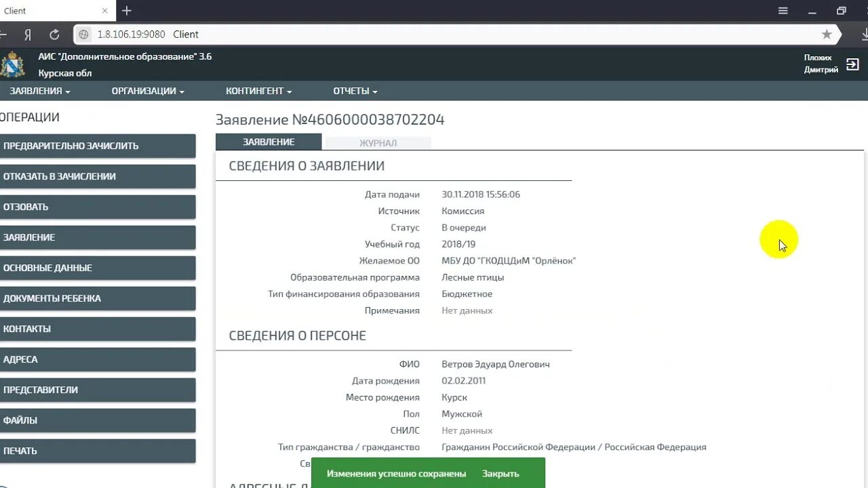
Task: Click the site globe icon in the address bar
Action: pyautogui.click(x=84, y=34)
